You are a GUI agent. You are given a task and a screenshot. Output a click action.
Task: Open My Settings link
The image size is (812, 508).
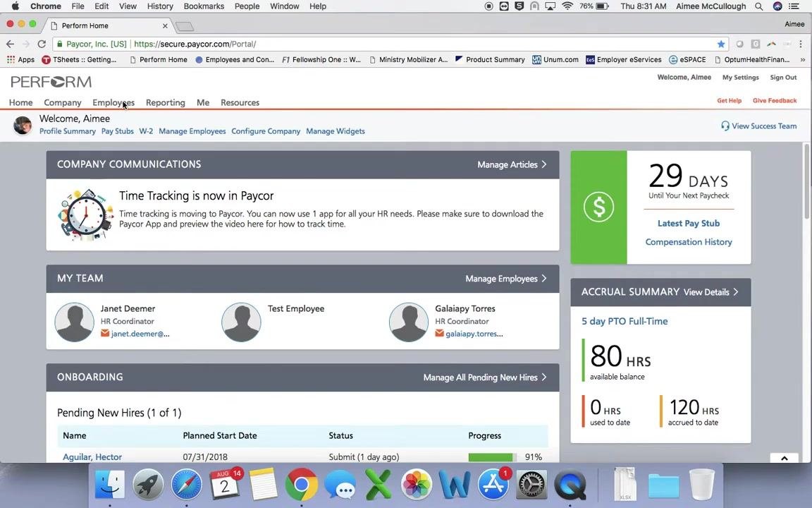pos(741,77)
